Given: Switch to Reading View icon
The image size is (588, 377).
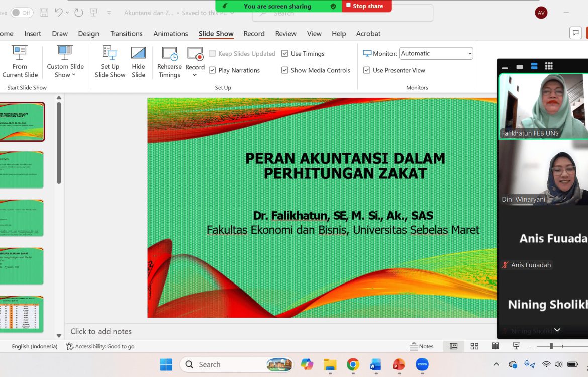Looking at the screenshot, I should tap(495, 346).
